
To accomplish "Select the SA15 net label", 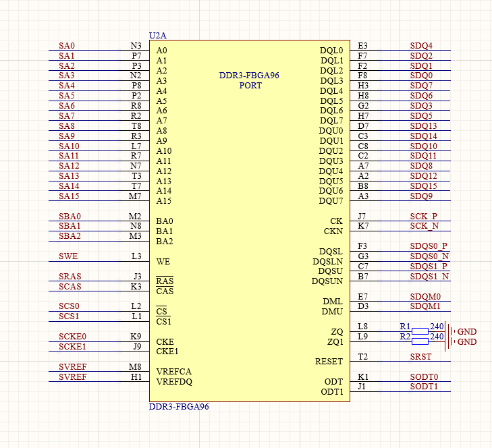I will [69, 196].
